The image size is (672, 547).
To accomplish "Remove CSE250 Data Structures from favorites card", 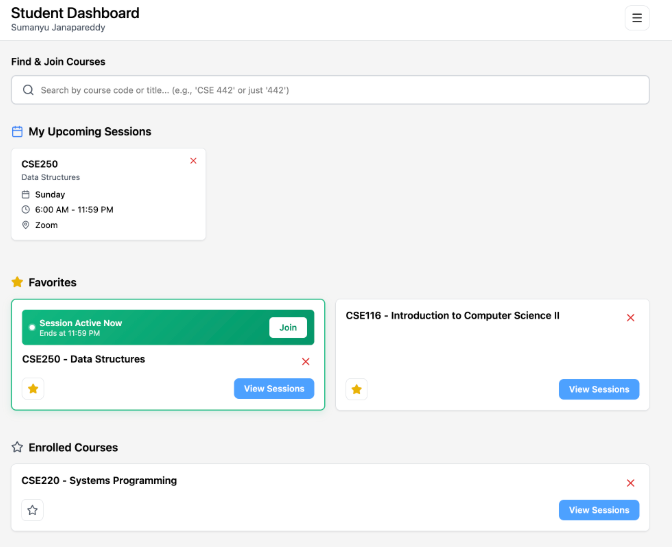I will tap(306, 361).
